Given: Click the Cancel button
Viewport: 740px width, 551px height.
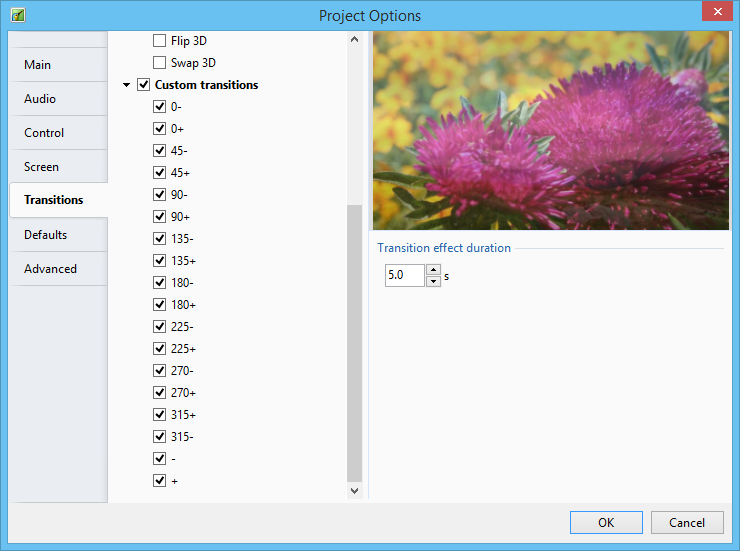Looking at the screenshot, I should pos(686,522).
